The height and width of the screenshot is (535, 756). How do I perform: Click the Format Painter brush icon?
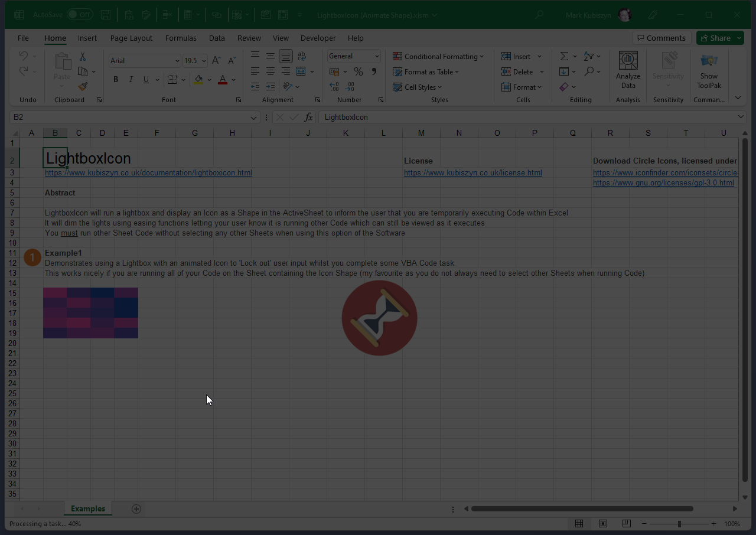83,87
